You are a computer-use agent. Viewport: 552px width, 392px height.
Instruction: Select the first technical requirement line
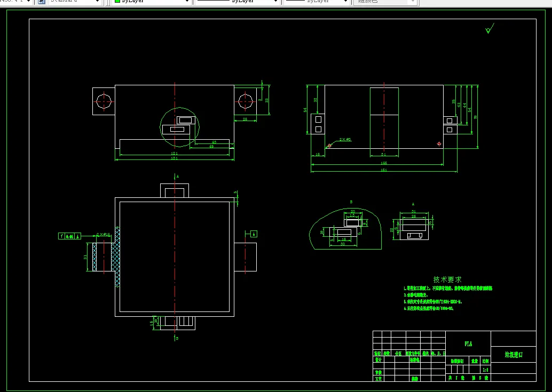448,289
